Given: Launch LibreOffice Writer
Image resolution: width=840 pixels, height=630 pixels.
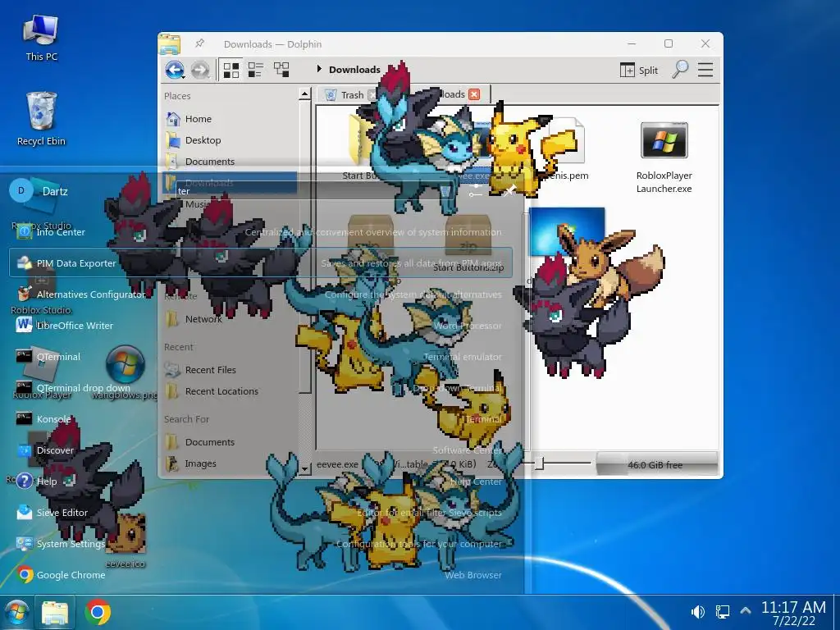Looking at the screenshot, I should point(261,325).
